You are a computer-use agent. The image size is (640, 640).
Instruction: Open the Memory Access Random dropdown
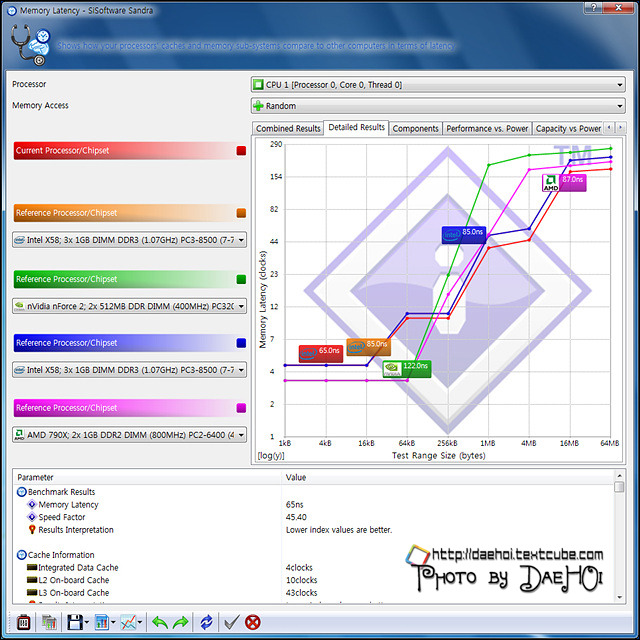(438, 106)
